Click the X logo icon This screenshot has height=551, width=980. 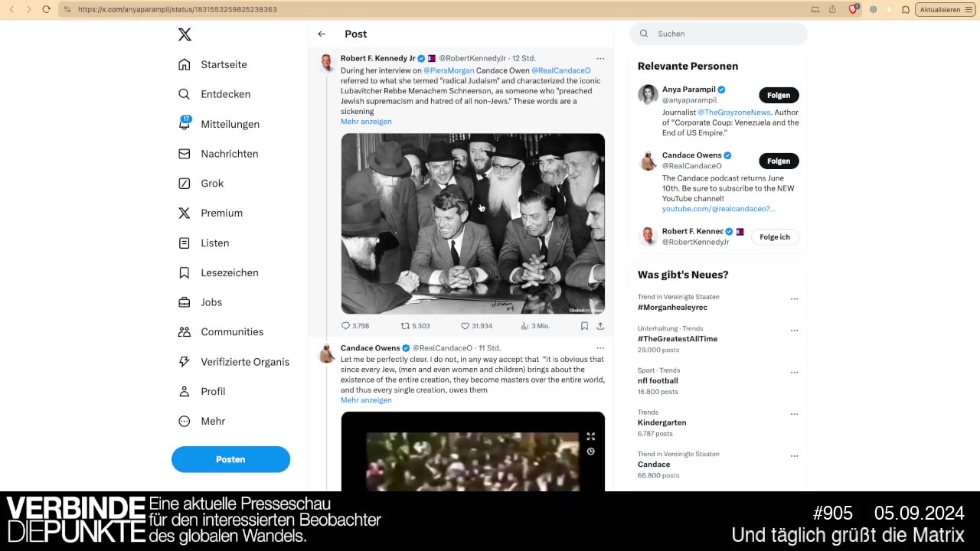pos(185,34)
